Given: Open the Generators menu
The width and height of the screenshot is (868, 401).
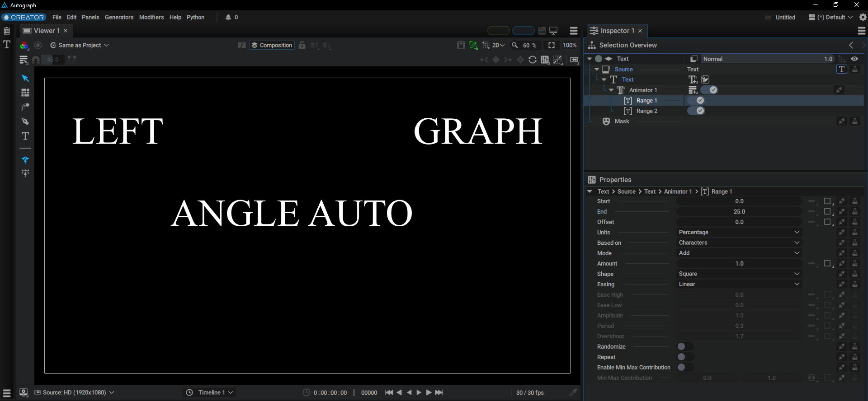Looking at the screenshot, I should tap(119, 17).
